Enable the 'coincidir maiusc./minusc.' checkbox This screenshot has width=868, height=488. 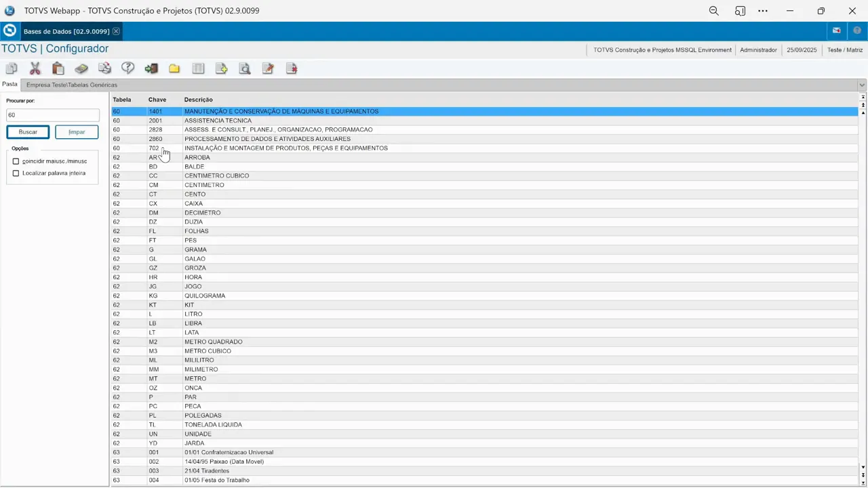16,161
